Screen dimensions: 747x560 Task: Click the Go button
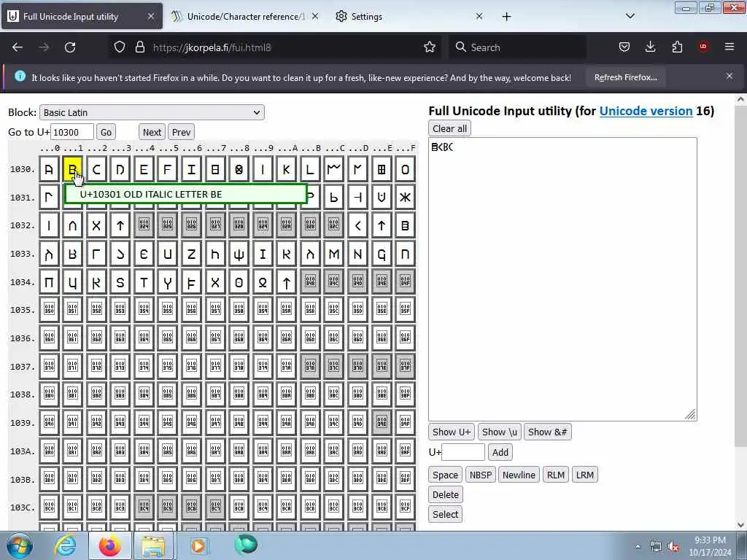(x=106, y=132)
